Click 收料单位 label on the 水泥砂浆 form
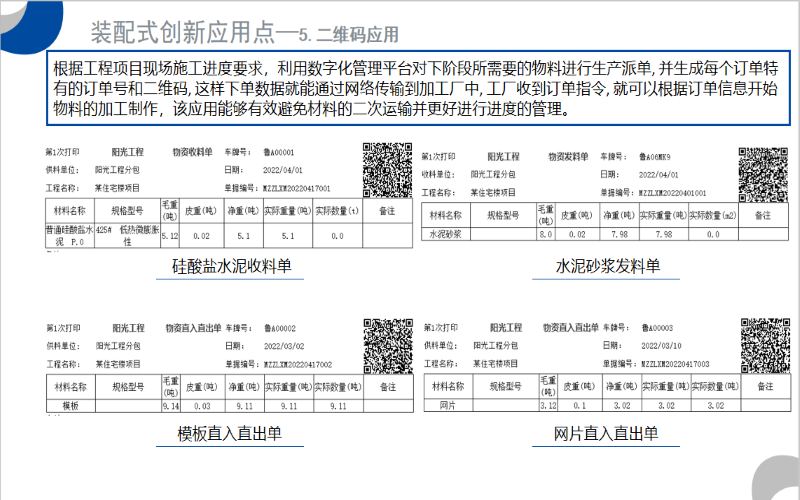 (438, 174)
